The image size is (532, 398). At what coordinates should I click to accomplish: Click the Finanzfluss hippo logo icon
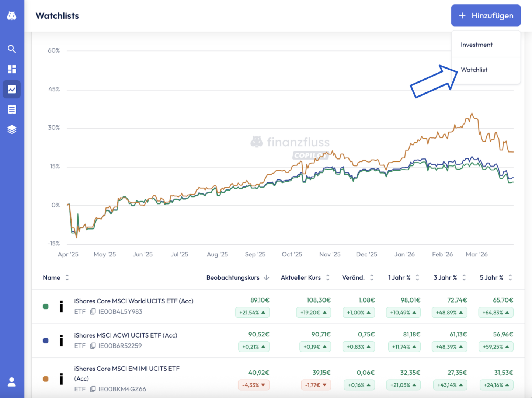click(12, 16)
